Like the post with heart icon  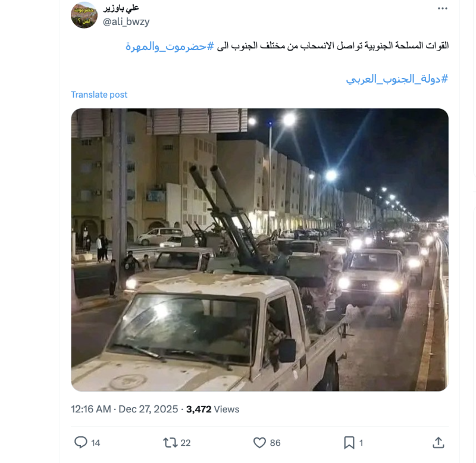(x=259, y=443)
